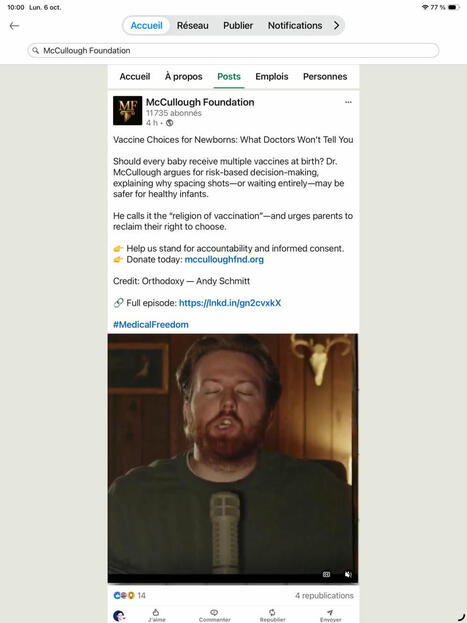467x623 pixels.
Task: Unmute the video sound icon
Action: [x=348, y=575]
